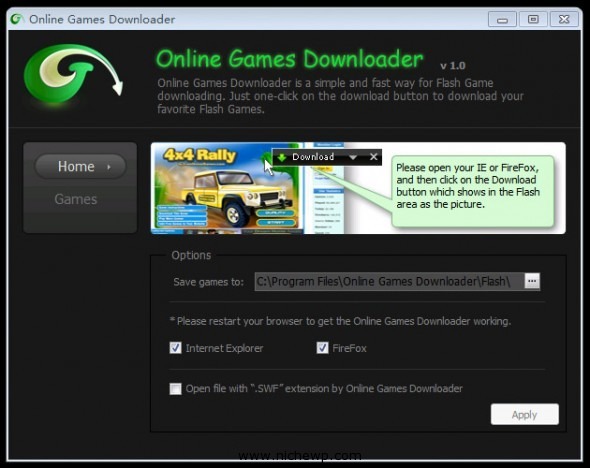Open the browse folder ellipsis button
This screenshot has height=468, width=590.
pyautogui.click(x=532, y=281)
